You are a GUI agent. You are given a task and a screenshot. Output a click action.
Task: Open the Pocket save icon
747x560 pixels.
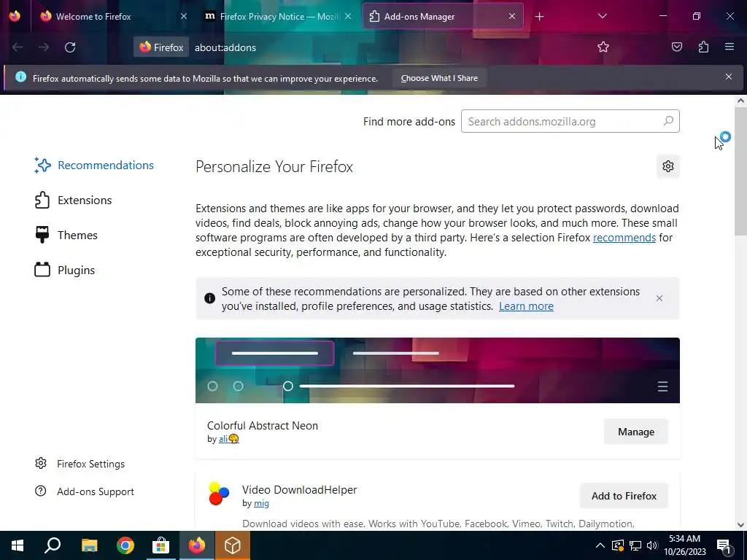[676, 47]
